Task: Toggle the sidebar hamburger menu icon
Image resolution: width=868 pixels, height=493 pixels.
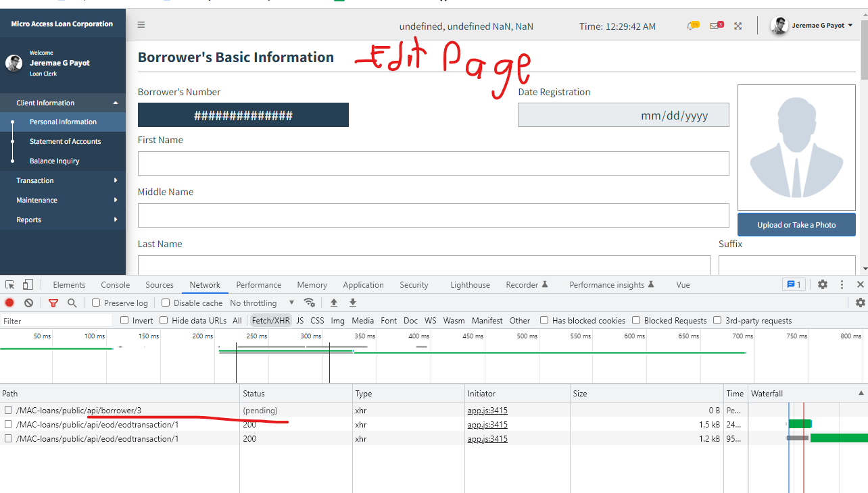Action: (x=141, y=24)
